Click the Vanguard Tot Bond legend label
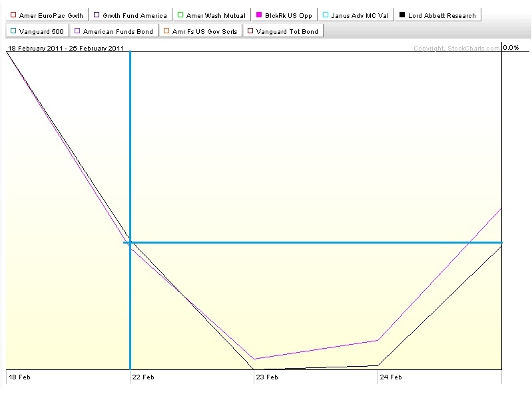The width and height of the screenshot is (532, 396). pyautogui.click(x=287, y=31)
